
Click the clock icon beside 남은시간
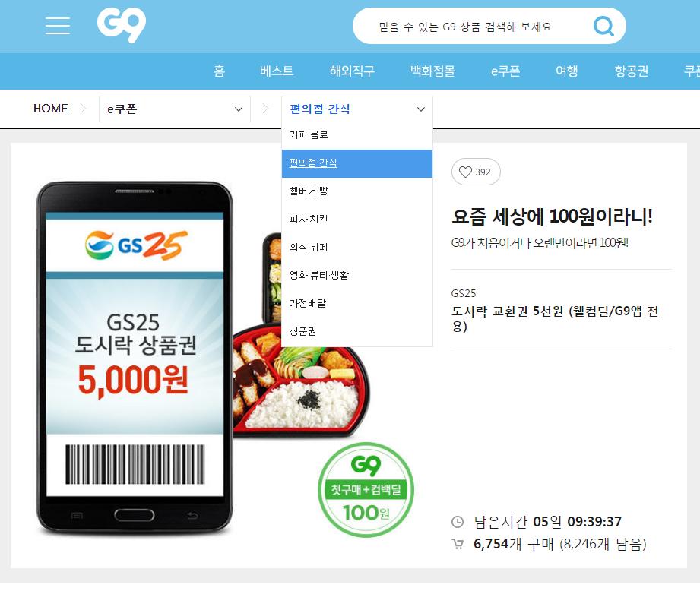click(x=458, y=521)
